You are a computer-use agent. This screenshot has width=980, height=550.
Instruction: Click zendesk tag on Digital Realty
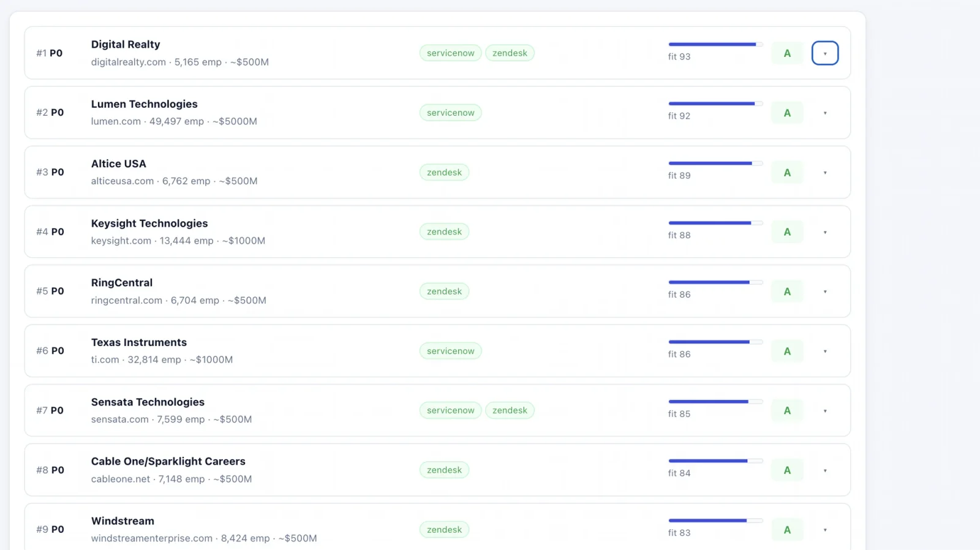click(x=510, y=53)
